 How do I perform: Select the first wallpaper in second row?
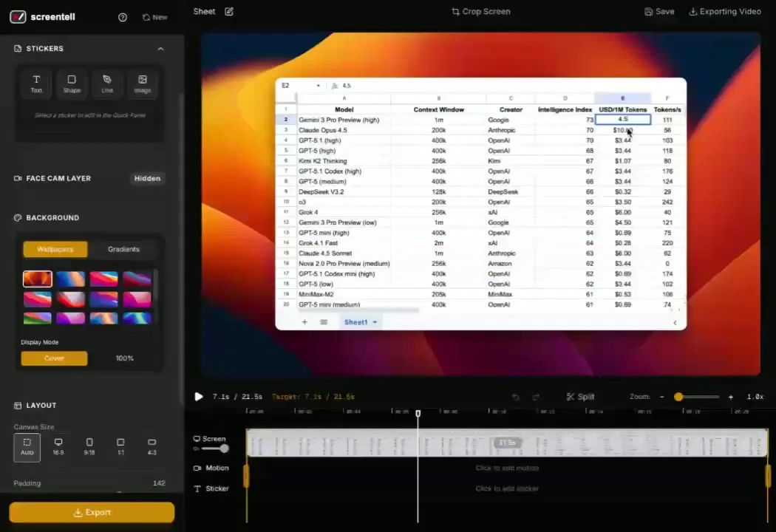tap(38, 299)
